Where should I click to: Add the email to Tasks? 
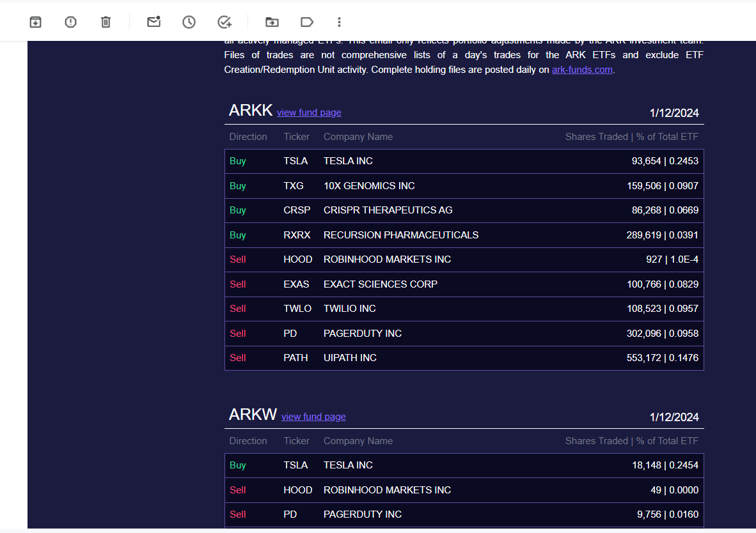(224, 22)
